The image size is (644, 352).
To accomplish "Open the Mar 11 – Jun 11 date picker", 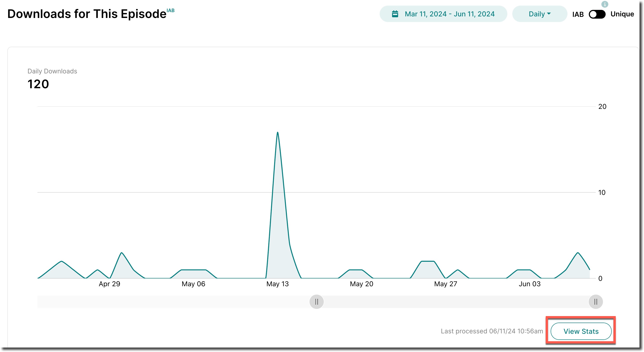I will tap(449, 14).
